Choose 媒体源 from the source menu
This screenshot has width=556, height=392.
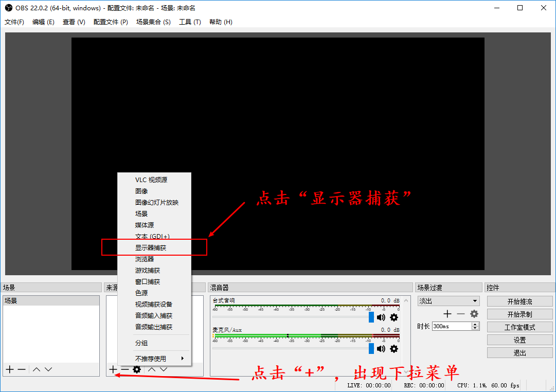click(x=154, y=225)
